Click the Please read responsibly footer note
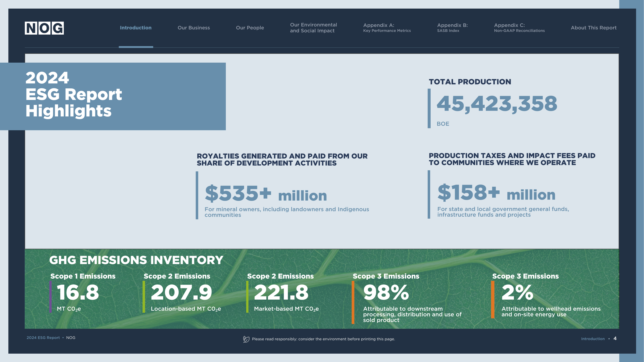The width and height of the screenshot is (644, 362). tap(324, 339)
